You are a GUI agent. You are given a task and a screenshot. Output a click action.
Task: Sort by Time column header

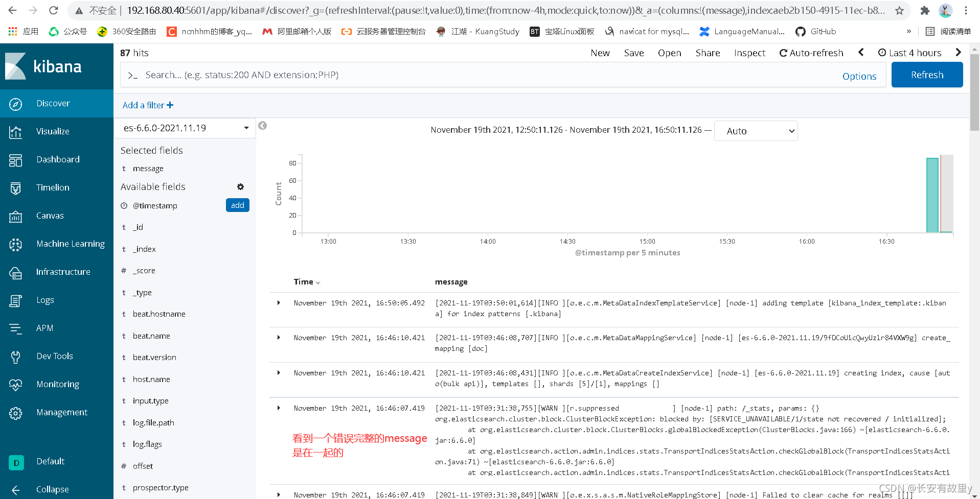307,282
